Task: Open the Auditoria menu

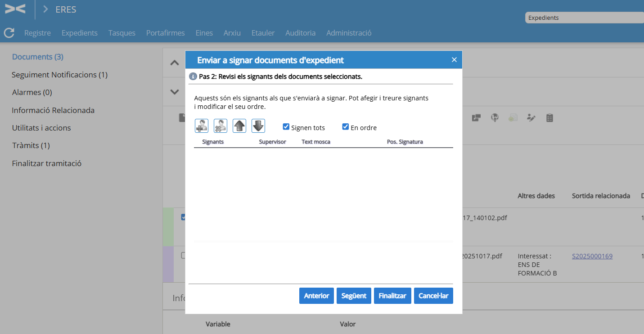Action: [300, 33]
